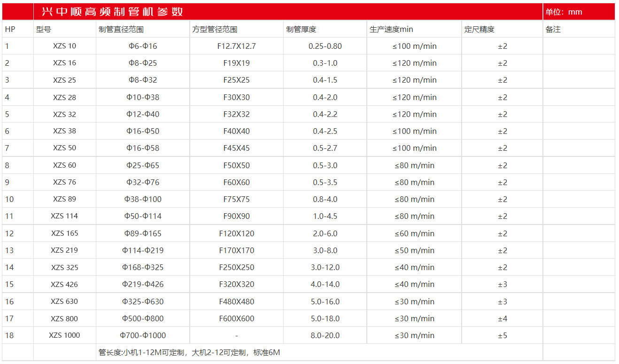The width and height of the screenshot is (619, 364).
Task: Click the XZS 76 model cell
Action: (64, 182)
